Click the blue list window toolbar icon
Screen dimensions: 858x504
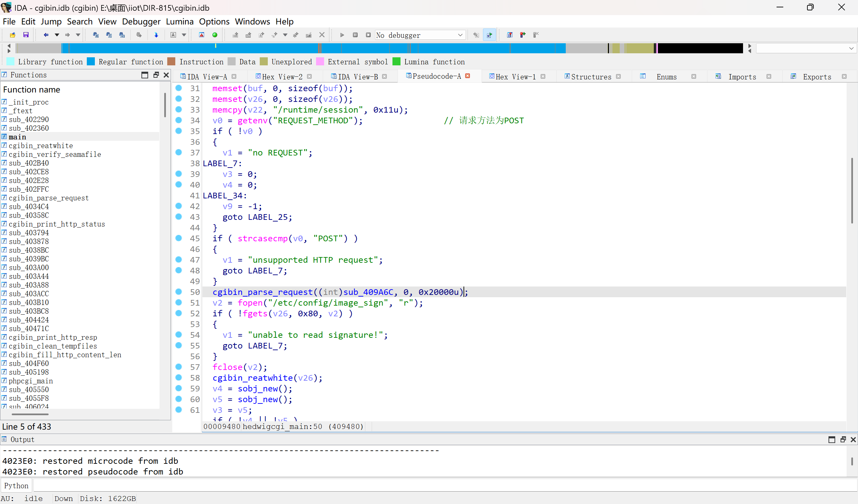(x=510, y=35)
